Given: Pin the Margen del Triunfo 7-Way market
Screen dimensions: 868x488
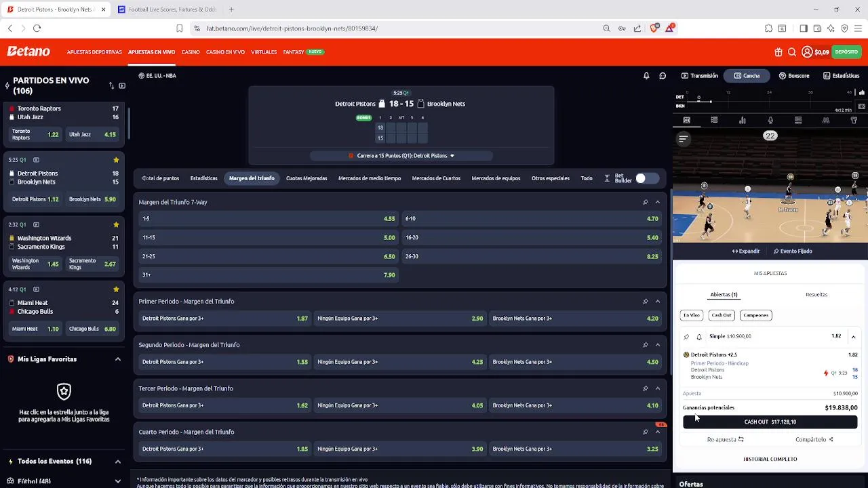Looking at the screenshot, I should [646, 202].
